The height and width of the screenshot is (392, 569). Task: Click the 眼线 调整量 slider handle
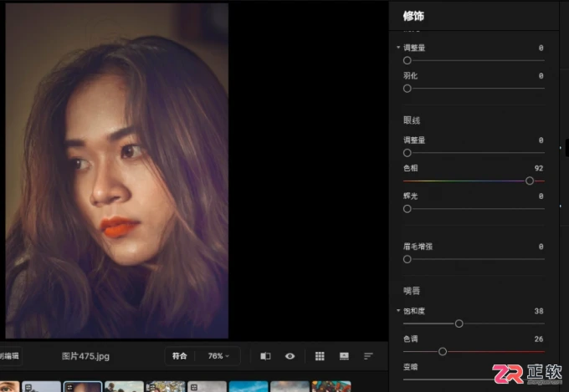408,153
